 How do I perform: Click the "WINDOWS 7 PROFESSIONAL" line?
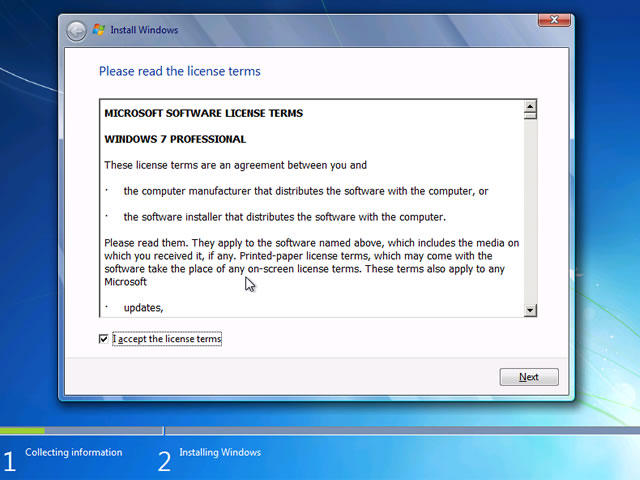[x=175, y=140]
